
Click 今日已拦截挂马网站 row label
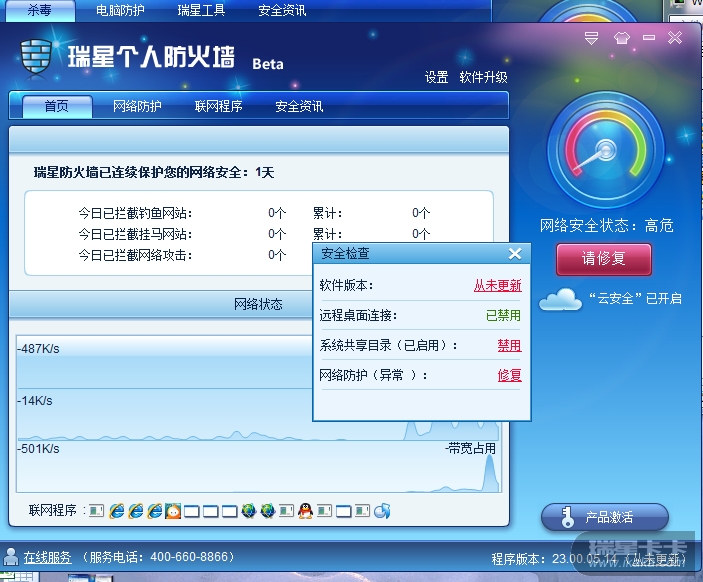tap(135, 234)
